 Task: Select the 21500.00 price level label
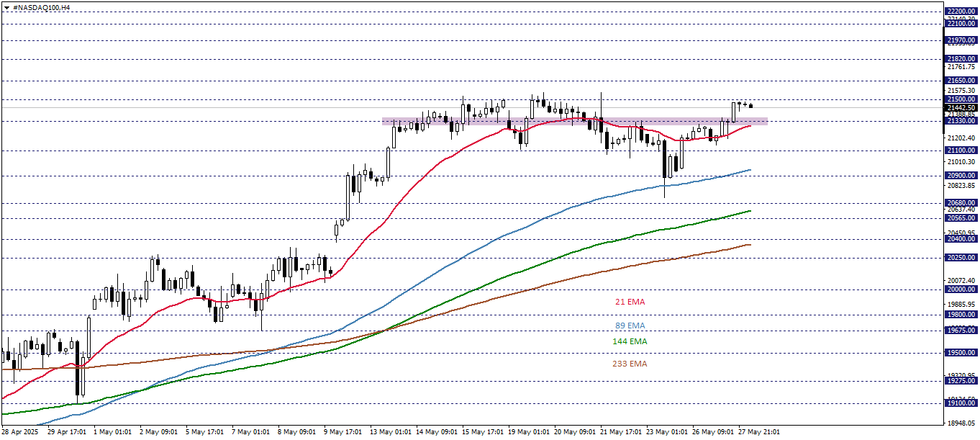961,99
